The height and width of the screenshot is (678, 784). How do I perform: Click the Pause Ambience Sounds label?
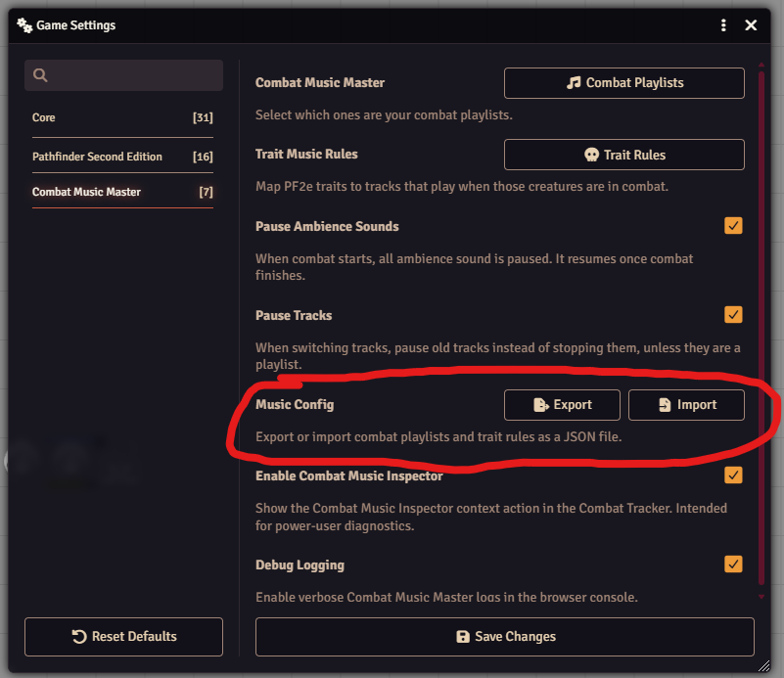327,226
